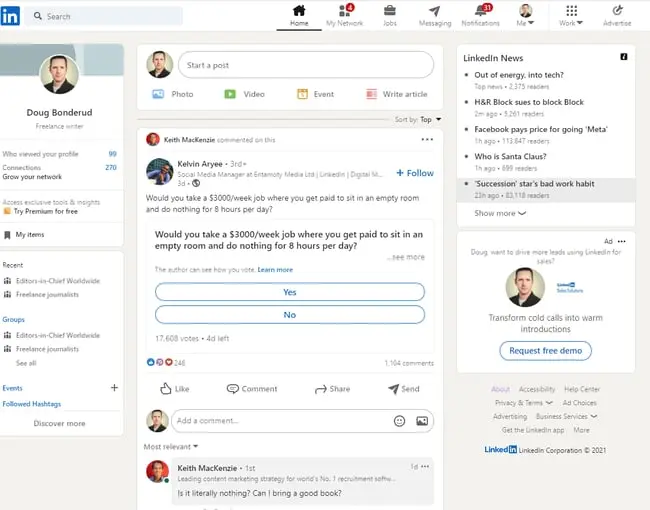Click Request free demo button
Image resolution: width=650 pixels, height=510 pixels.
[x=545, y=351]
